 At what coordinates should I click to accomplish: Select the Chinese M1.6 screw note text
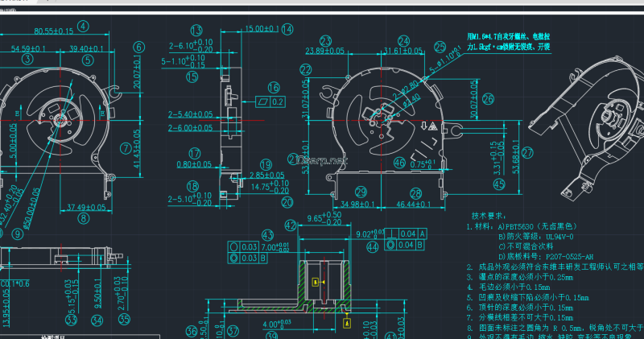(508, 42)
